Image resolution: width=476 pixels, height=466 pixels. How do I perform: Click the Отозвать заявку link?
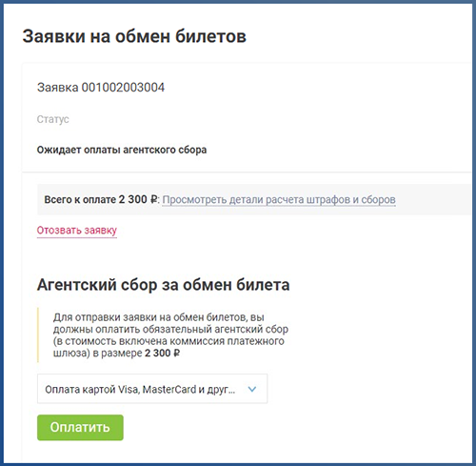(77, 230)
